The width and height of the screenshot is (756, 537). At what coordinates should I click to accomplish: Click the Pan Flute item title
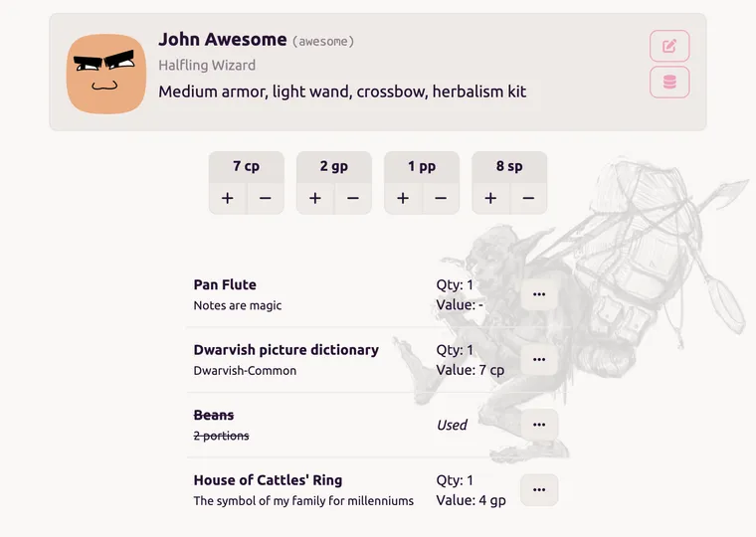click(x=225, y=284)
